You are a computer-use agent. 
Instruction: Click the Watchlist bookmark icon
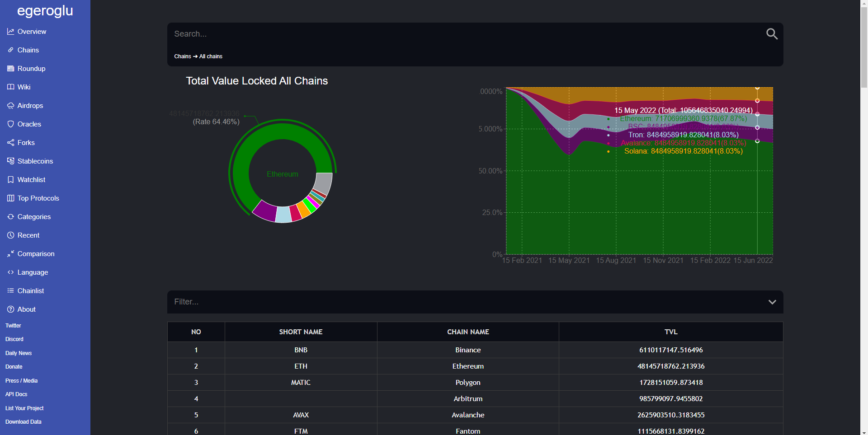10,179
